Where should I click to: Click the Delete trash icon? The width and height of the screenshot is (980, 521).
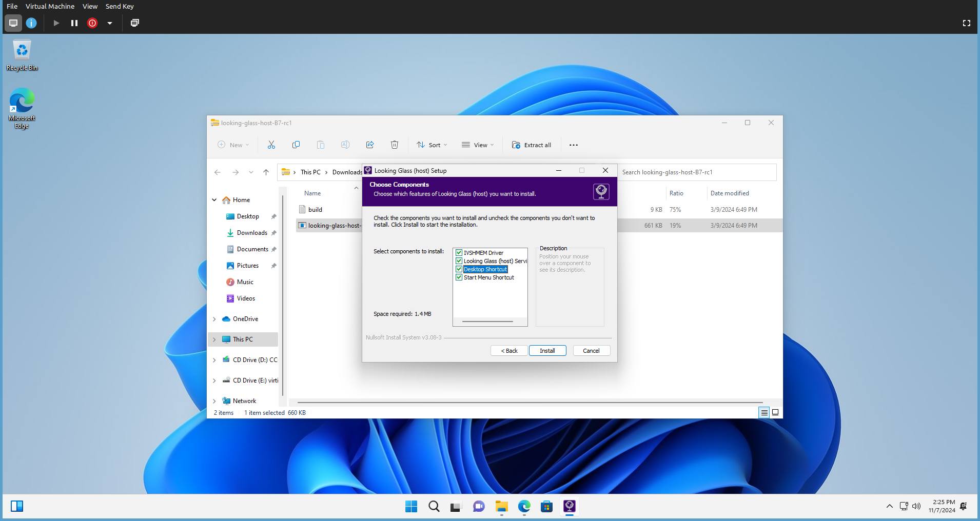click(395, 145)
